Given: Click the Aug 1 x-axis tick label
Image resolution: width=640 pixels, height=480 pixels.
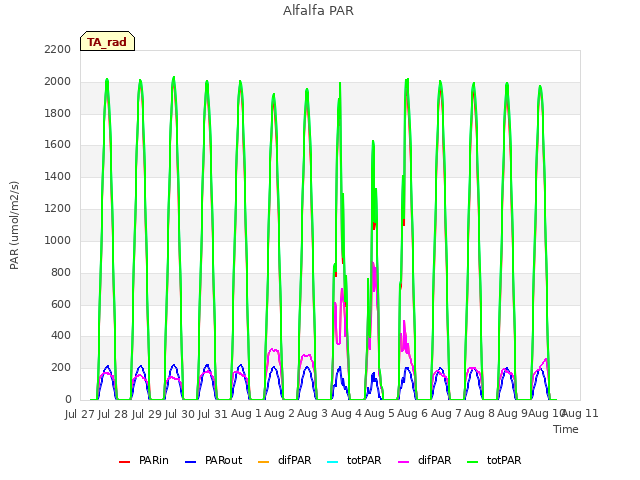Looking at the screenshot, I should pyautogui.click(x=246, y=413).
